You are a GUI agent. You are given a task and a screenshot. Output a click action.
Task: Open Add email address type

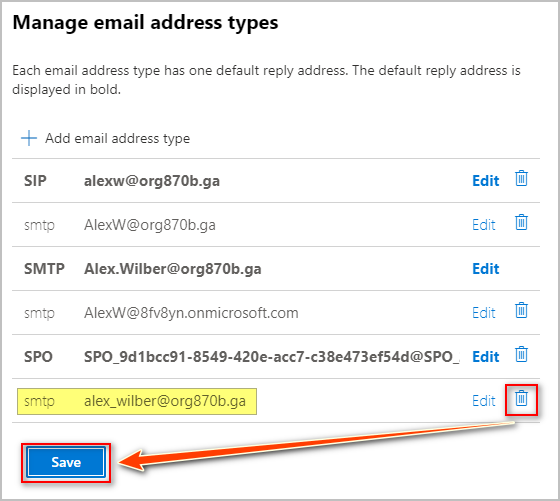118,139
